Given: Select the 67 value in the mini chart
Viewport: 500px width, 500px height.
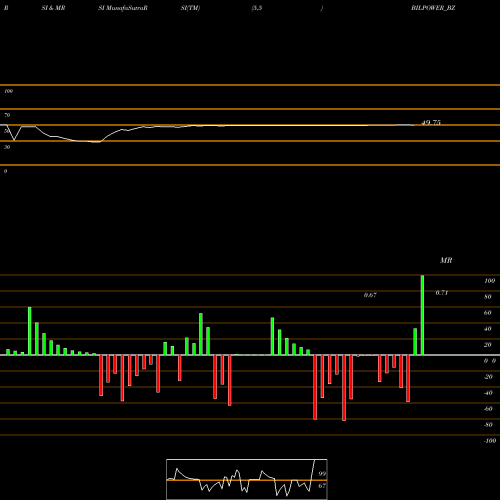Looking at the screenshot, I should 322,486.
